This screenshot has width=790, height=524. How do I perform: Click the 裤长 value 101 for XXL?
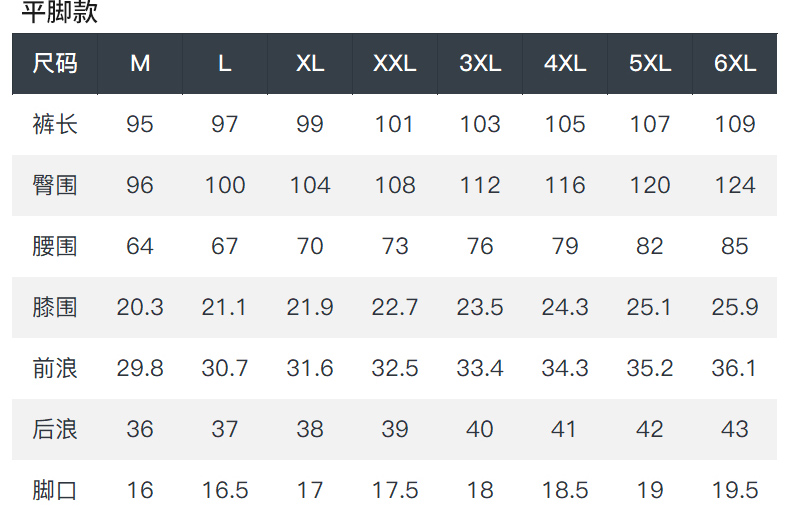[x=395, y=124]
